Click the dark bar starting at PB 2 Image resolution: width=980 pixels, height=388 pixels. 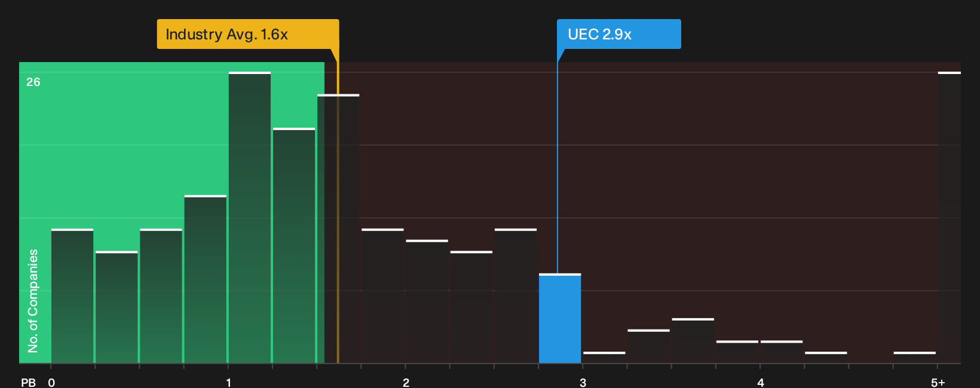point(427,301)
